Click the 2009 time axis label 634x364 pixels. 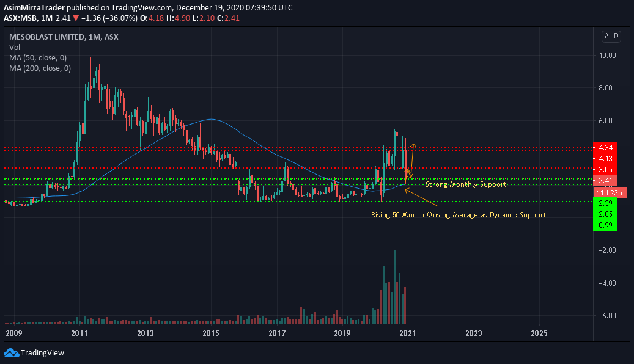[x=13, y=333]
